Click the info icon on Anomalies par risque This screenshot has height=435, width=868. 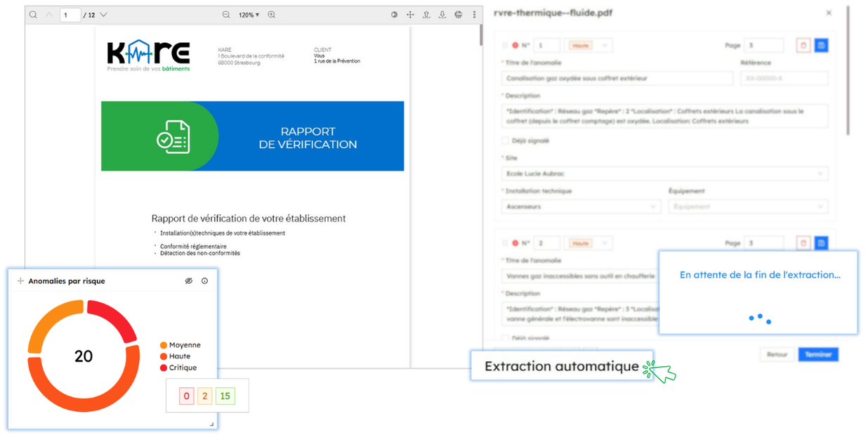[x=205, y=281]
